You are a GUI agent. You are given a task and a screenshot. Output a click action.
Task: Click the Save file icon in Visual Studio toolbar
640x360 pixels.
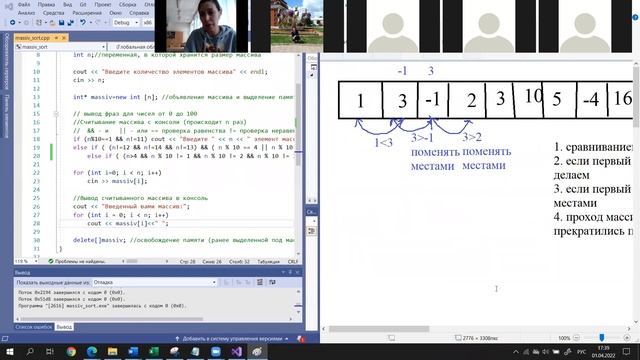(61, 23)
